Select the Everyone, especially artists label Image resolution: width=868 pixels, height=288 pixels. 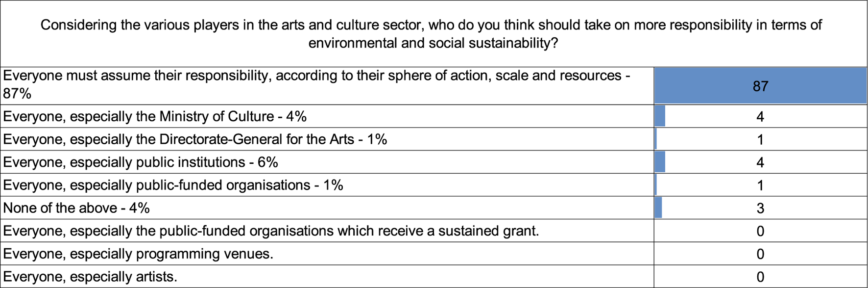(90, 276)
